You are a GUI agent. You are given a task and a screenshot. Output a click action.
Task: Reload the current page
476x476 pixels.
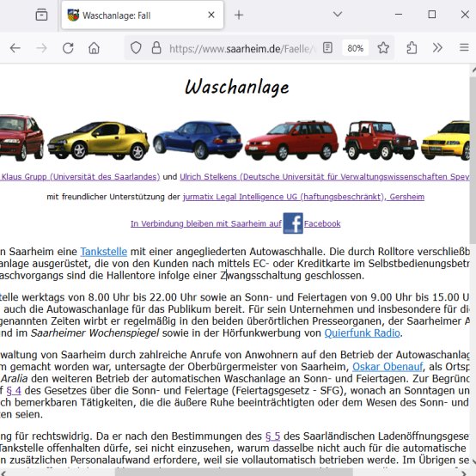(x=68, y=48)
